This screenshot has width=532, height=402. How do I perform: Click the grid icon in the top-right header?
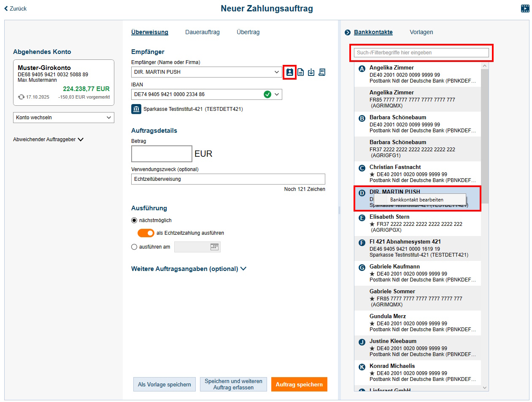click(x=525, y=8)
